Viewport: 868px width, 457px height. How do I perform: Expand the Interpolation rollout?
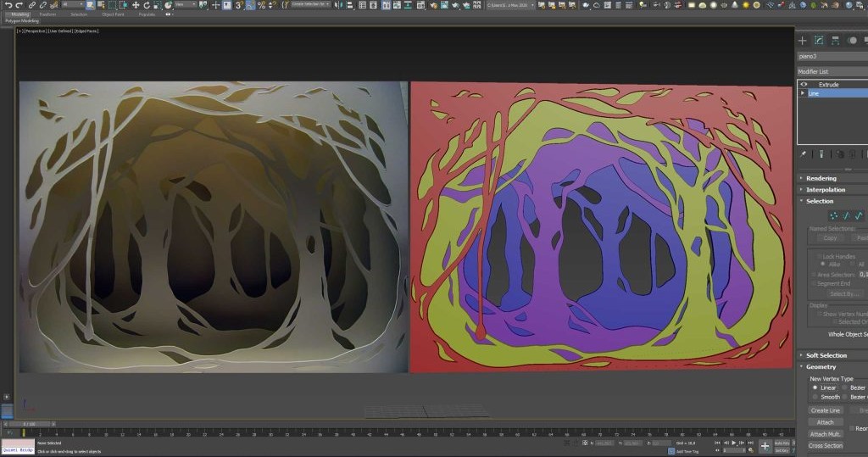click(826, 189)
